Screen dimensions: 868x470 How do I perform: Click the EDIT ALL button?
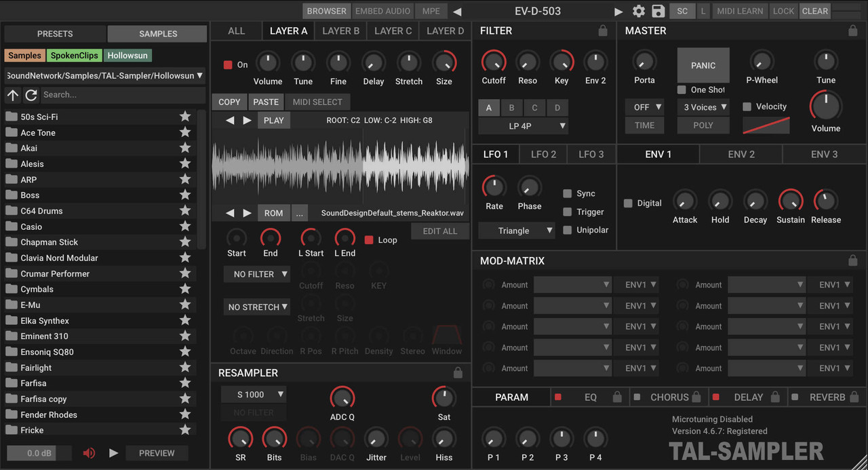tap(440, 231)
